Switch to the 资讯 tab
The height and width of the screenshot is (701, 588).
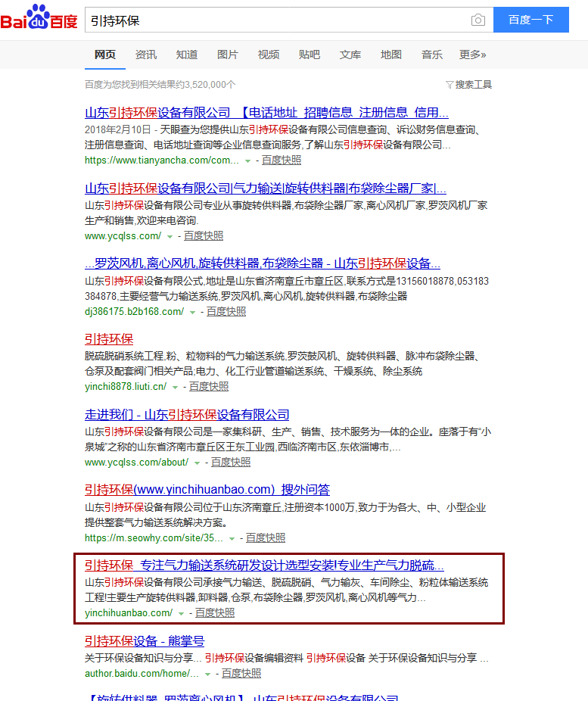click(146, 55)
